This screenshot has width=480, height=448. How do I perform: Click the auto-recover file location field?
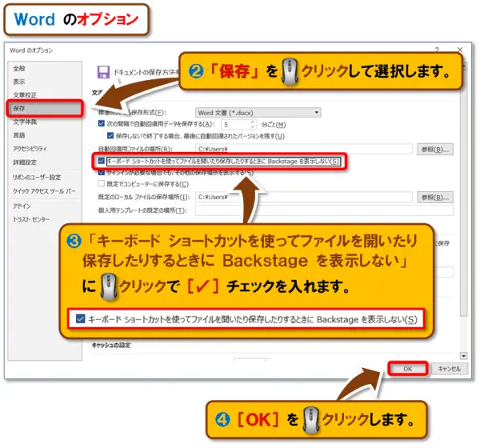coord(304,149)
